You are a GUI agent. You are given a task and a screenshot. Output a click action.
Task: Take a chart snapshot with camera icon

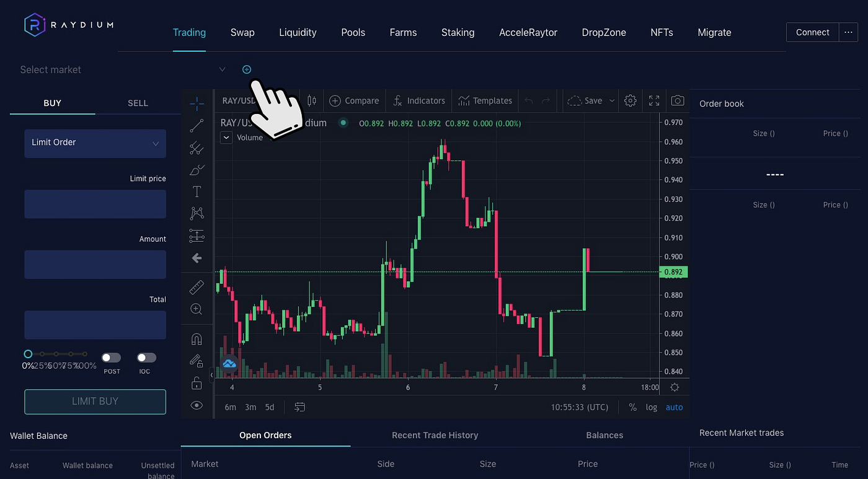[678, 100]
